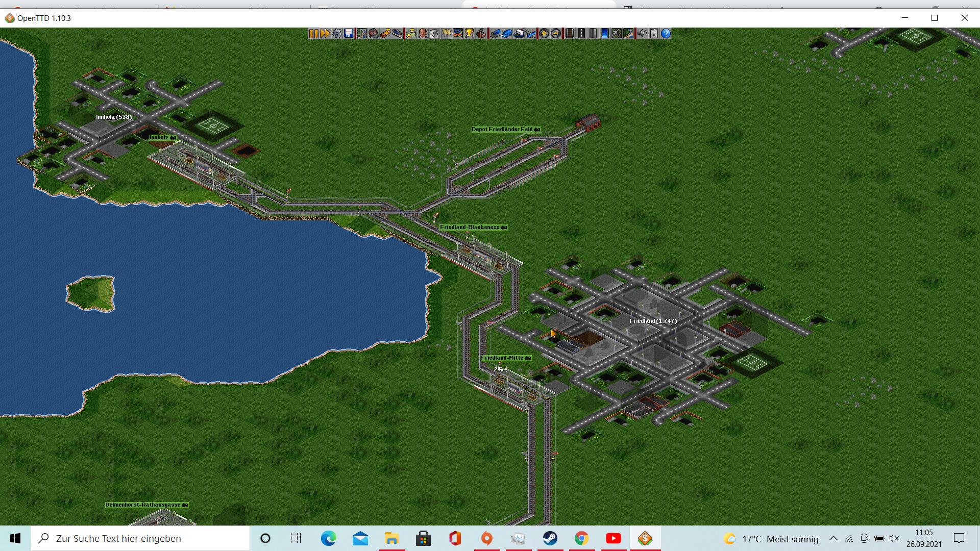
Task: Open the sound and music menu
Action: coord(642,34)
